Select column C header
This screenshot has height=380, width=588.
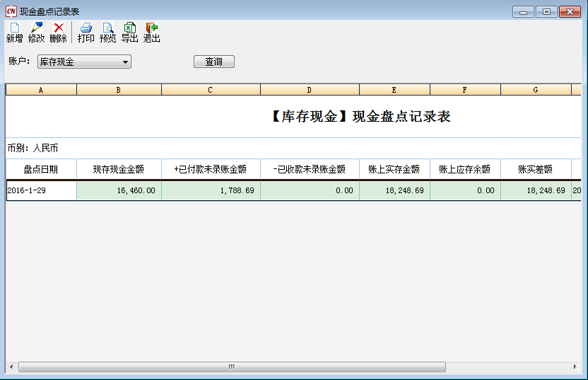[x=211, y=90]
